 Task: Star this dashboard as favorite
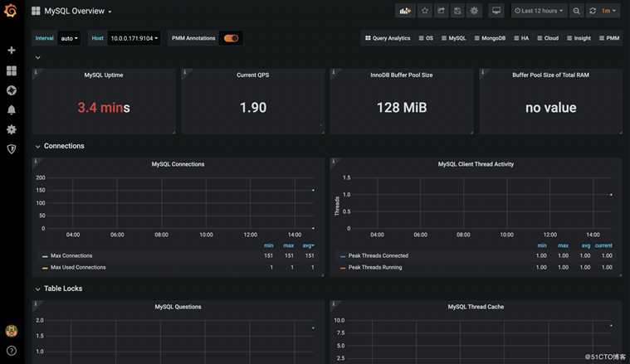pyautogui.click(x=425, y=11)
